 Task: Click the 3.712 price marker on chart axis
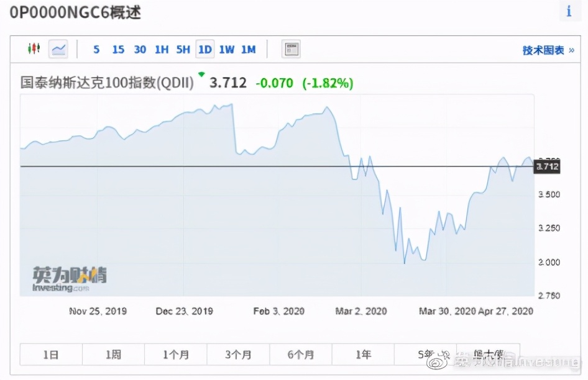coord(546,166)
